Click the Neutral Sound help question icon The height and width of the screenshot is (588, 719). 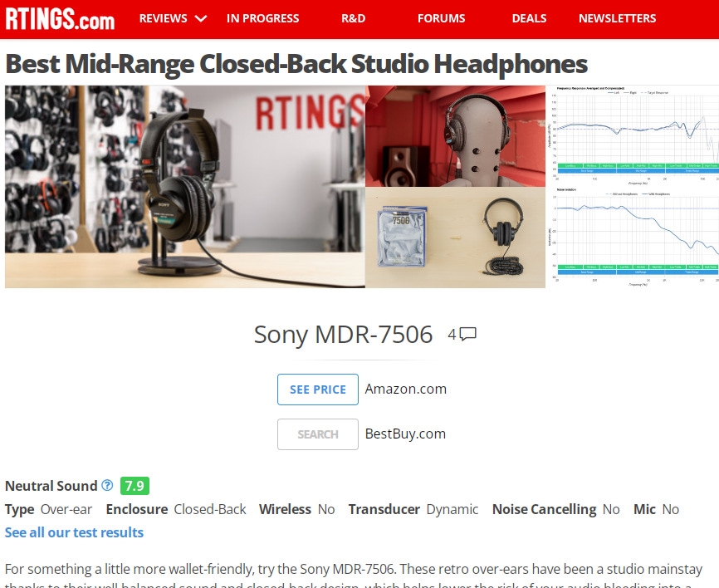click(107, 485)
